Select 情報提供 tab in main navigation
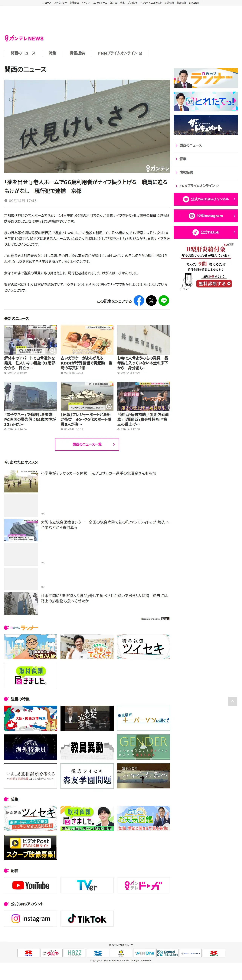Image resolution: width=242 pixels, height=980 pixels. 77,53
